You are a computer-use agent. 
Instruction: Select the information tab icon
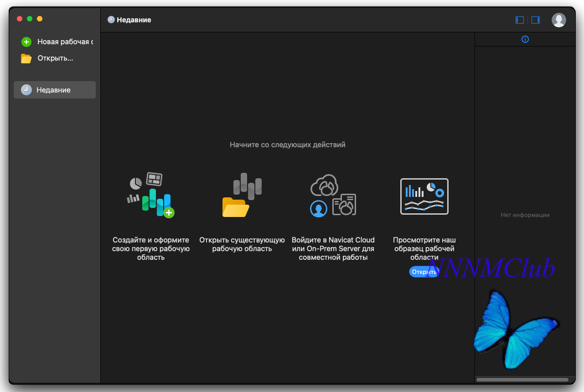(x=525, y=39)
